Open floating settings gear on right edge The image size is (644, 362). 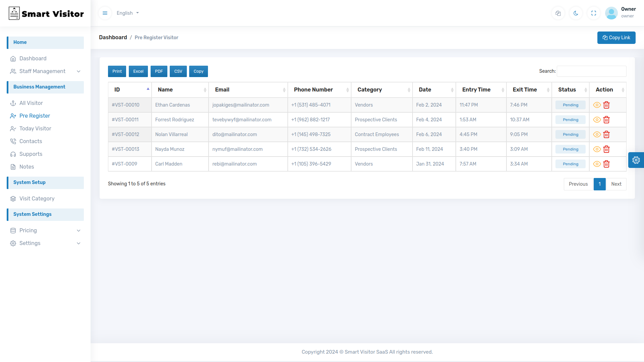click(636, 160)
